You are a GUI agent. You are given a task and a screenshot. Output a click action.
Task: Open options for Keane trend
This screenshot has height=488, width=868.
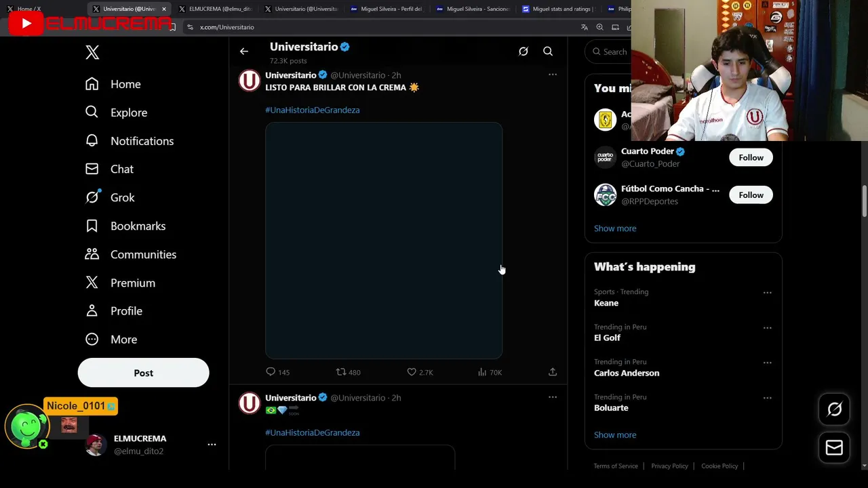point(767,293)
